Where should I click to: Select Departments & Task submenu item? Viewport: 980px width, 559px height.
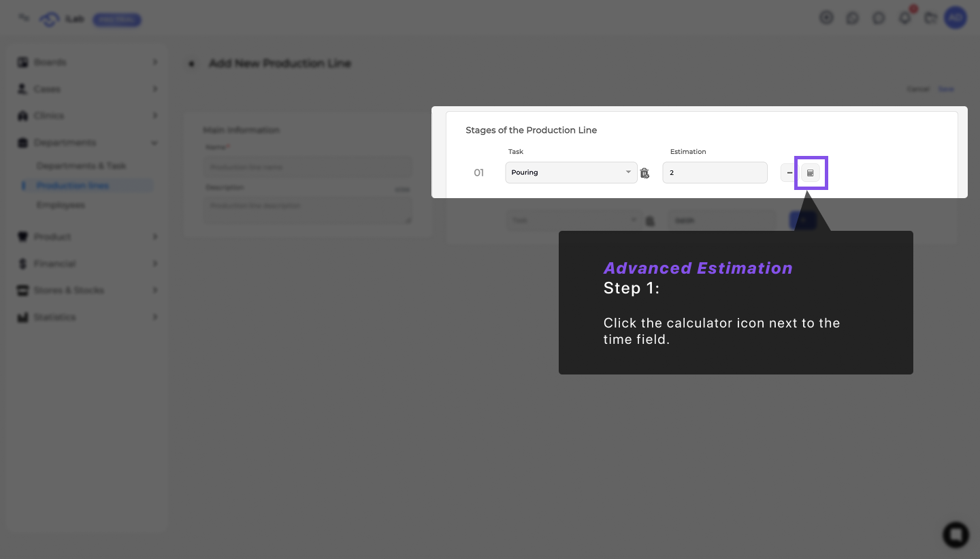81,166
